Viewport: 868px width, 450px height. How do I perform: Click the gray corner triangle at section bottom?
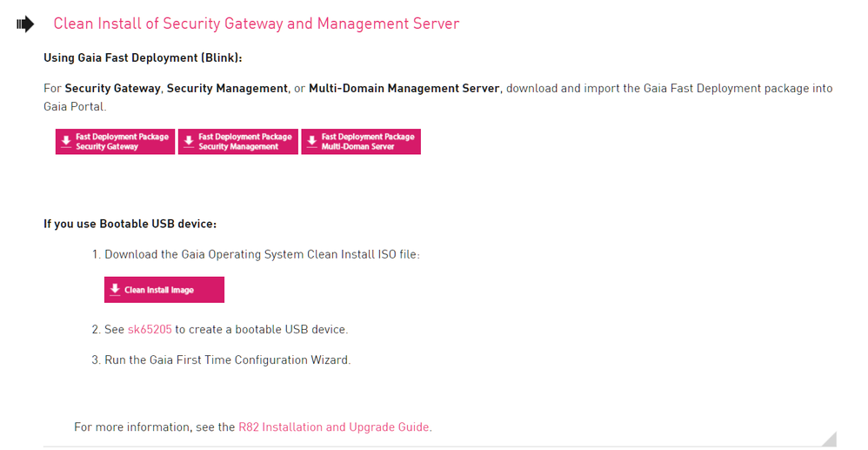pos(828,439)
